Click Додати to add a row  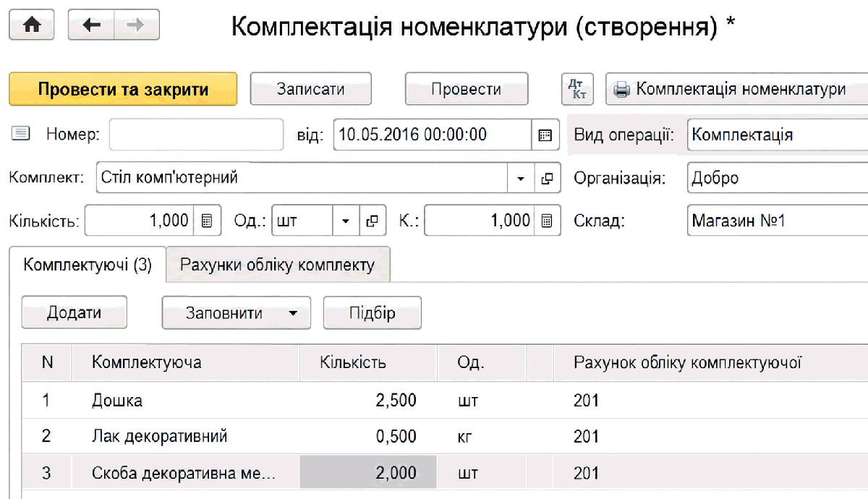click(74, 313)
